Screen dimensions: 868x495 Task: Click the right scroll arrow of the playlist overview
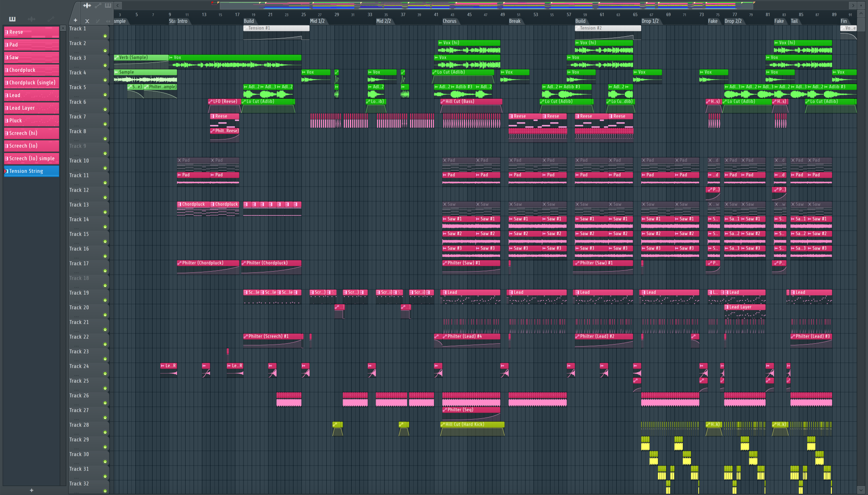pos(853,5)
